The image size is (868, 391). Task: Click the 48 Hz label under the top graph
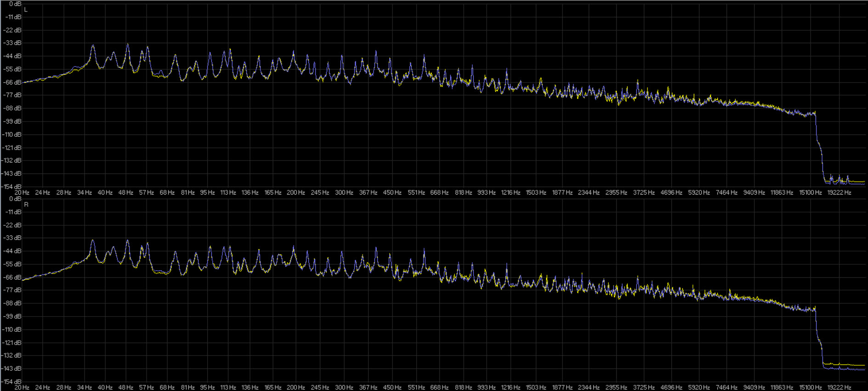125,193
